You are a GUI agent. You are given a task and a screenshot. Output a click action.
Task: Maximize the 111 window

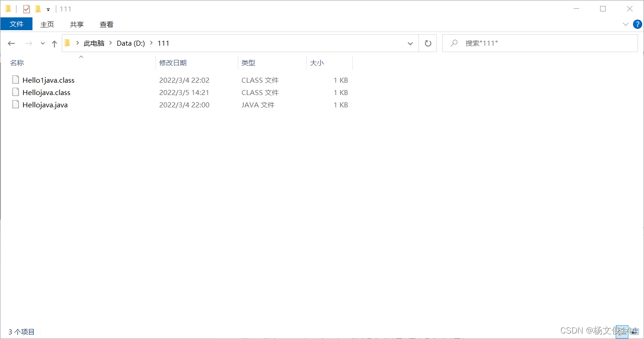tap(603, 9)
